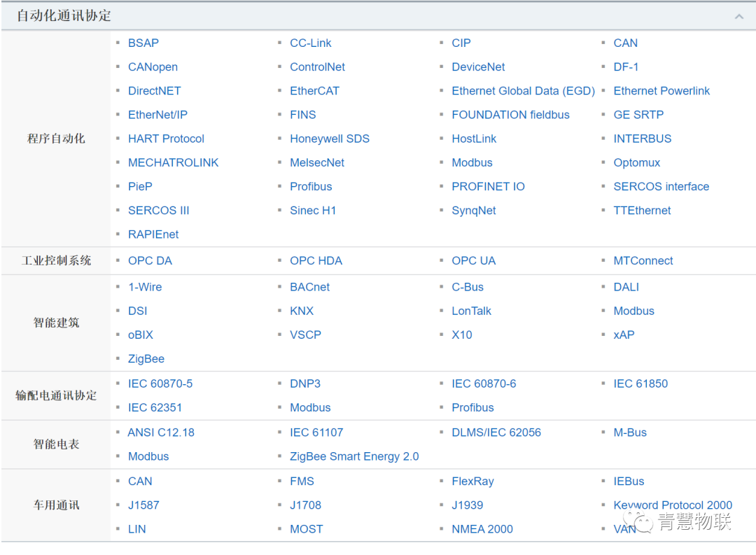Click the NMEA 2000 link
The width and height of the screenshot is (756, 555).
pos(482,529)
